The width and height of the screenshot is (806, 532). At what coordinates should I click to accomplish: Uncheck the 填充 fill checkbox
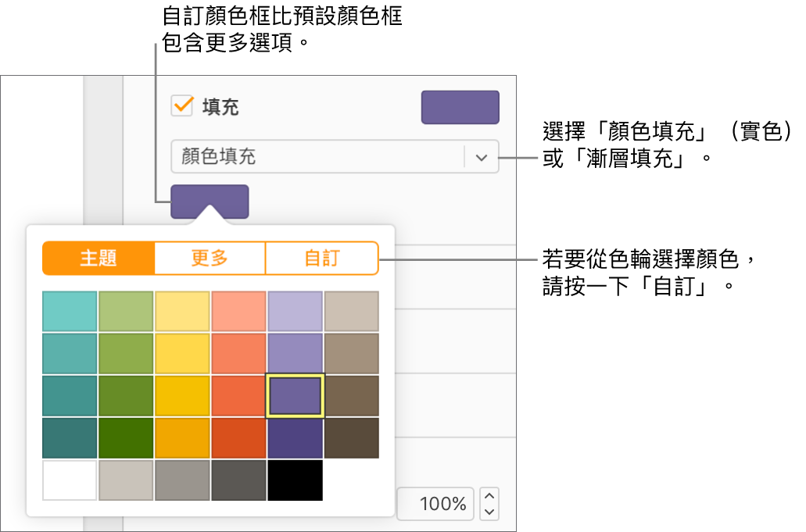182,105
